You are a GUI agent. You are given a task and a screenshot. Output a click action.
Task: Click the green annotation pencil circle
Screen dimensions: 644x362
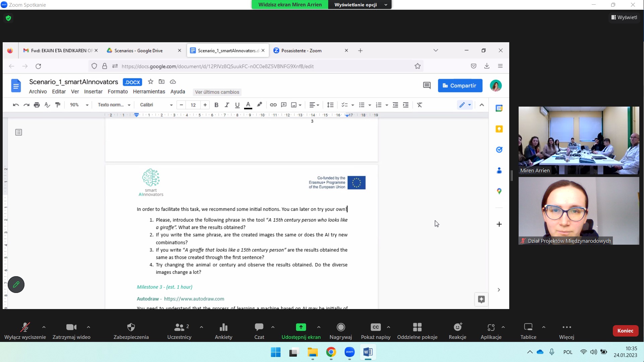point(16,285)
